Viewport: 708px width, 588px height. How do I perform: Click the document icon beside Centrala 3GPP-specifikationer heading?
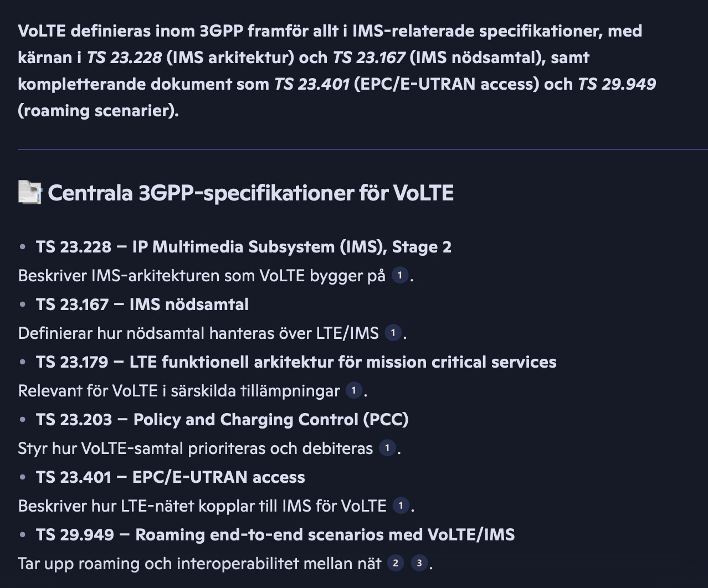click(30, 193)
